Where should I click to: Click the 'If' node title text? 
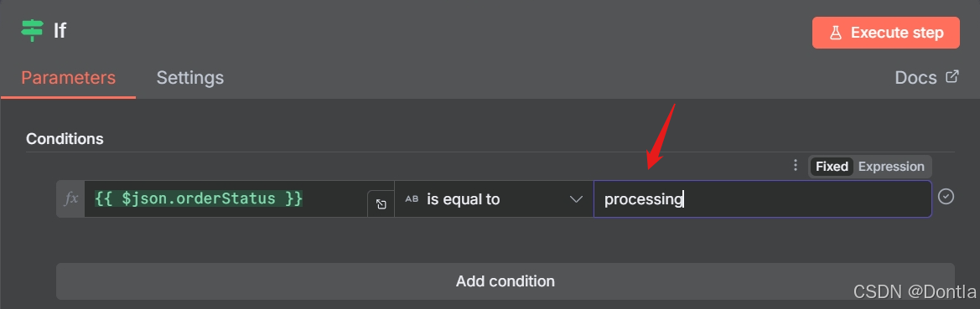[60, 31]
